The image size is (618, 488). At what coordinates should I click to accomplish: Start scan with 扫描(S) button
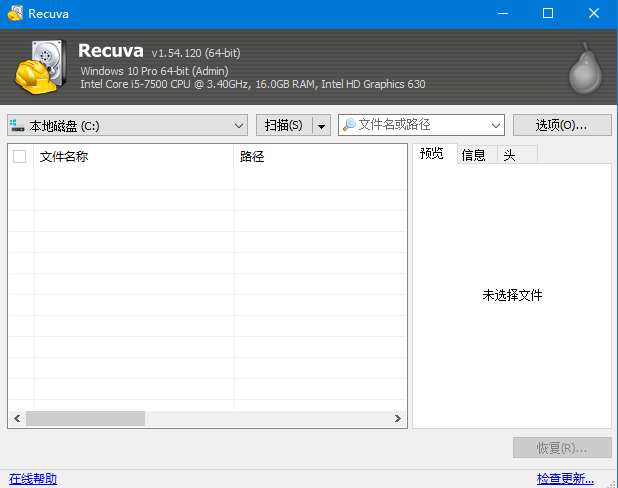(x=284, y=125)
